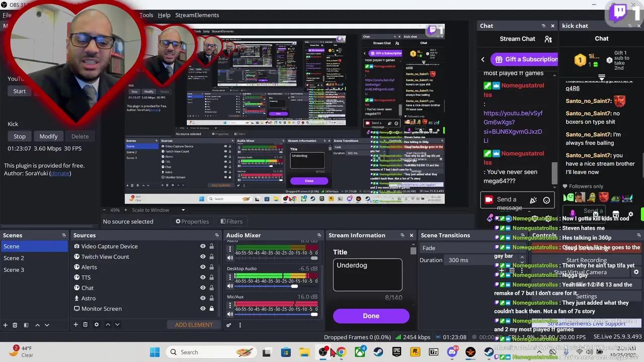Click the celebration icon in chat input
Viewport: 644px width, 362px height.
tap(533, 200)
